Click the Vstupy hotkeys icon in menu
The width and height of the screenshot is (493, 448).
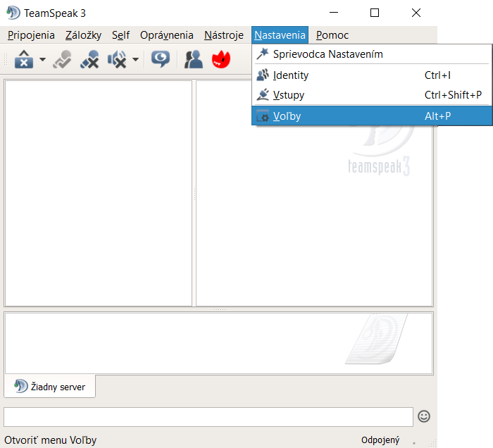[x=263, y=95]
